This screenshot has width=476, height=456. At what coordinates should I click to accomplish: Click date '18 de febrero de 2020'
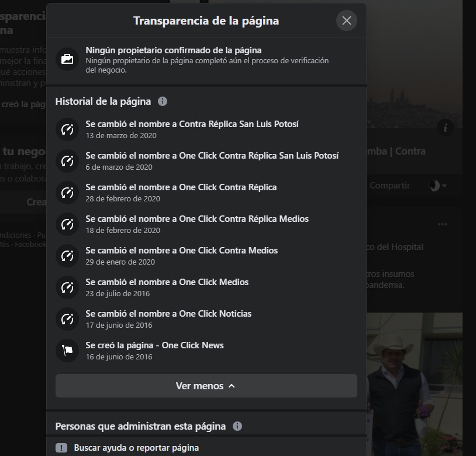(x=123, y=230)
